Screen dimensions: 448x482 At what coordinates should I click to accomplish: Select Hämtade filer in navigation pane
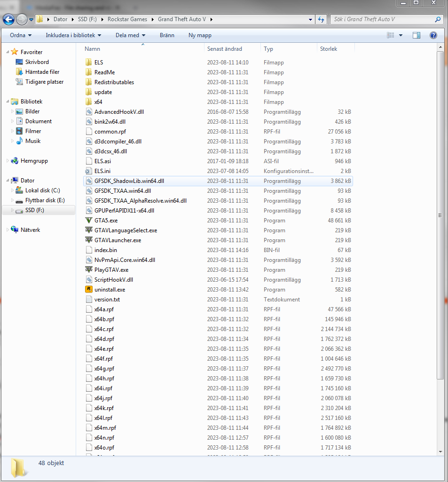42,71
